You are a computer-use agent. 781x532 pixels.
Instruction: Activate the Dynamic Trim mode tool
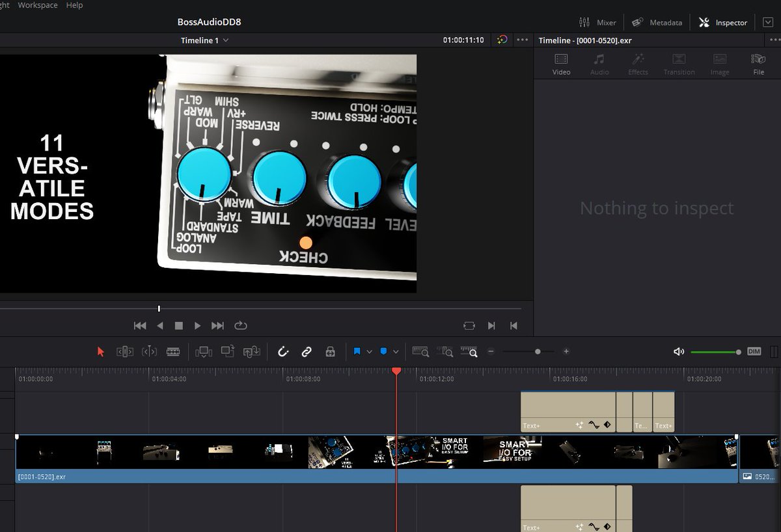149,352
